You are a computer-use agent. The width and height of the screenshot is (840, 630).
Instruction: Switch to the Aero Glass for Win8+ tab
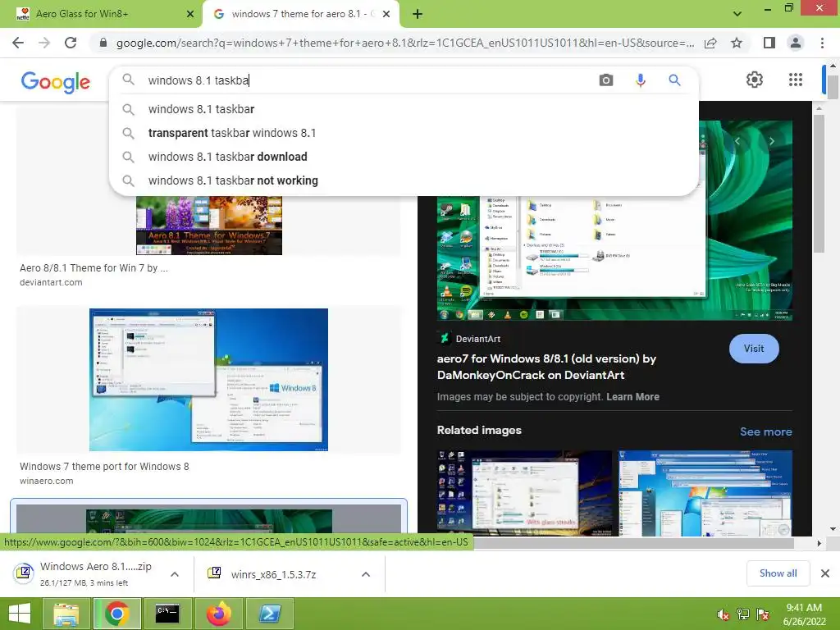[x=102, y=14]
